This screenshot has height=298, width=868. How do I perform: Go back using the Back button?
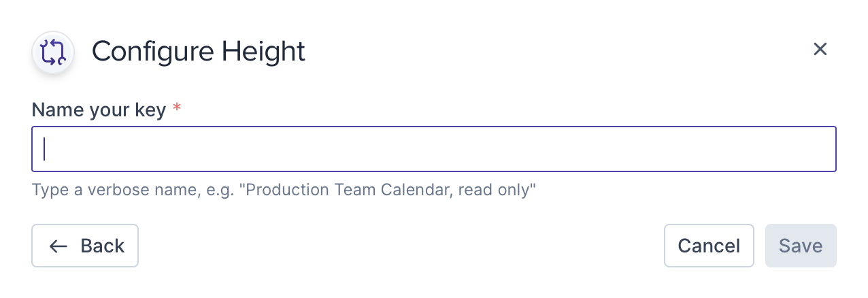point(85,246)
